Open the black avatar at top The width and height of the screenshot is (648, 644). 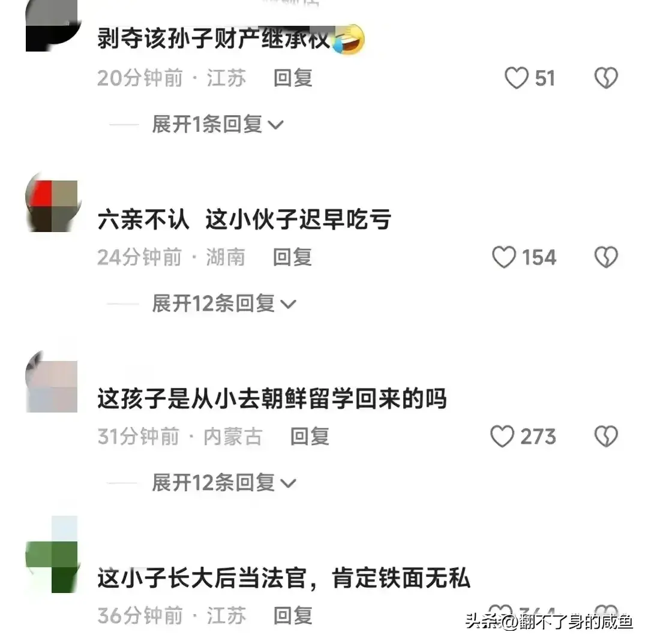tap(52, 26)
